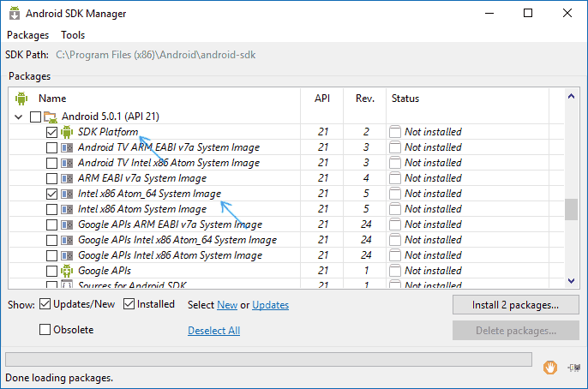Viewport: 588px width, 389px height.
Task: Open the Tools menu
Action: [73, 35]
